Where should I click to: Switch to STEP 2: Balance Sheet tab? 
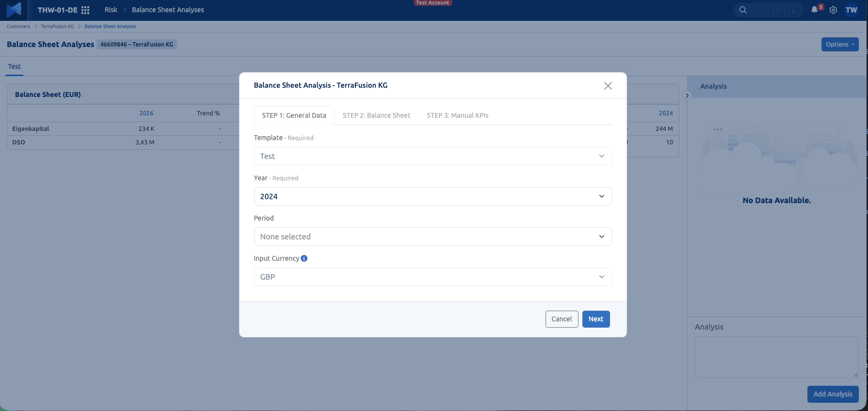pyautogui.click(x=376, y=115)
